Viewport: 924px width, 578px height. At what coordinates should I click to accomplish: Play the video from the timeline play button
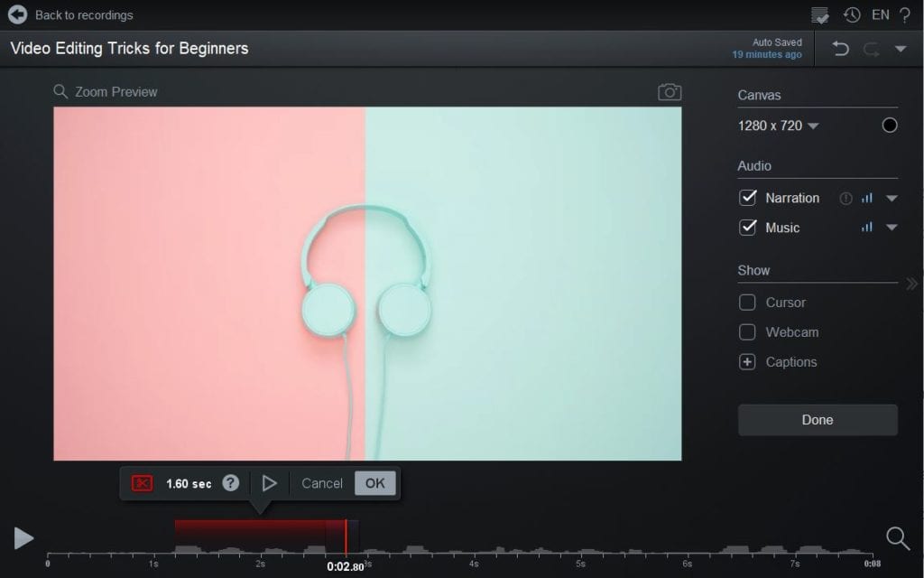coord(23,538)
